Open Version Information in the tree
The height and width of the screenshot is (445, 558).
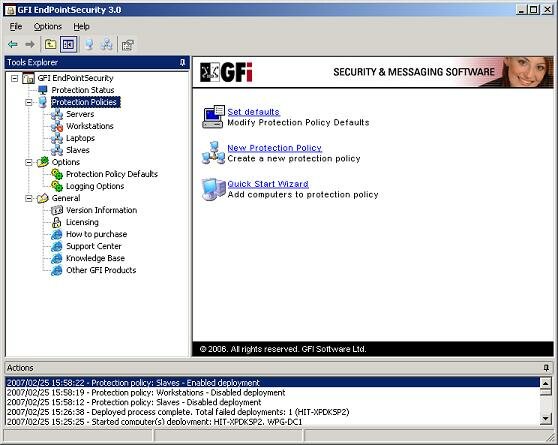tap(101, 210)
